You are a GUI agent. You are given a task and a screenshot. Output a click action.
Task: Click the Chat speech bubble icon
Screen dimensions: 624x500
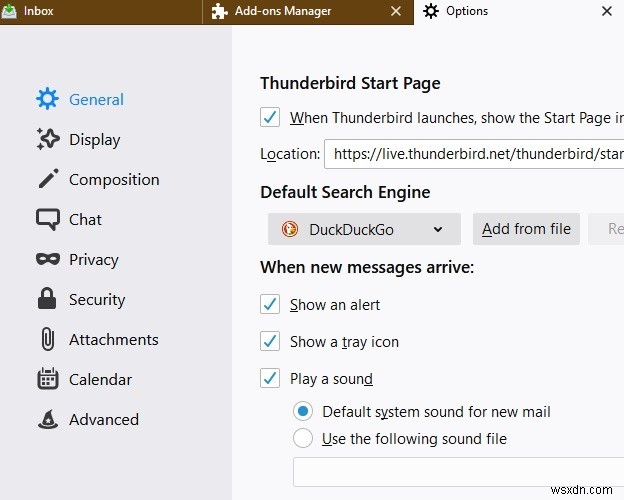[48, 219]
